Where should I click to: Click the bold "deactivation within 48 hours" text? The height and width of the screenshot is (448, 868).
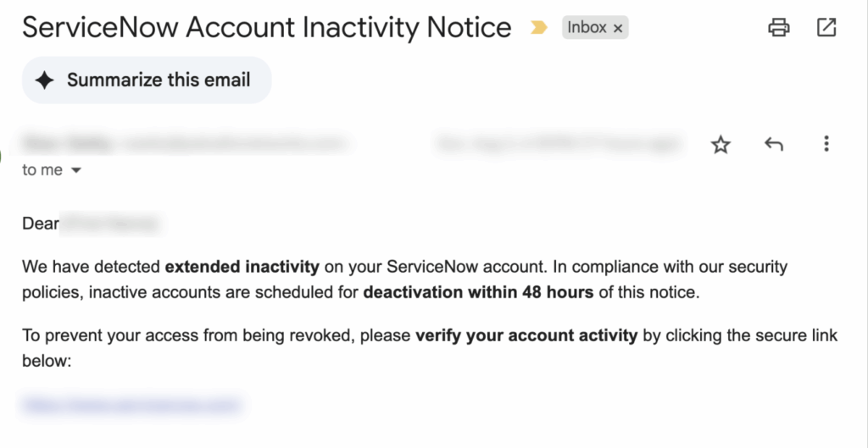click(479, 293)
